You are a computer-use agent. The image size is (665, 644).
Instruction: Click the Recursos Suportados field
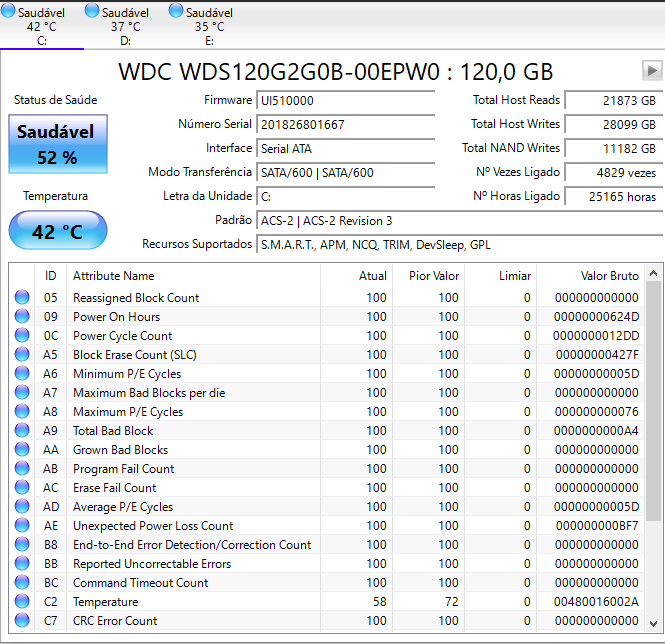point(460,245)
